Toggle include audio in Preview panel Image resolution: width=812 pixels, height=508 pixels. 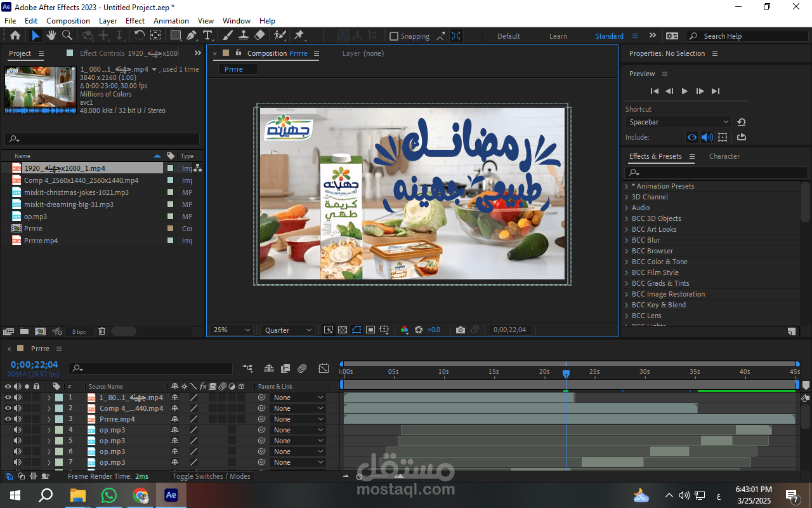click(707, 137)
